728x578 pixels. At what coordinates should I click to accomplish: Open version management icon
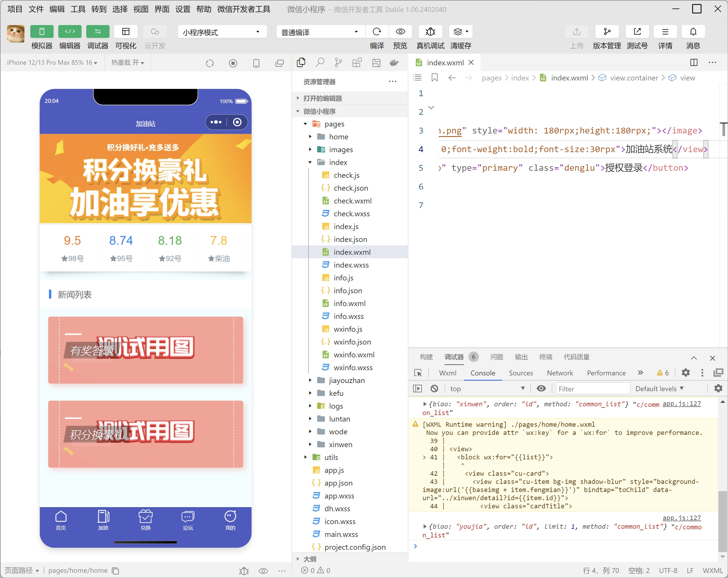click(607, 32)
